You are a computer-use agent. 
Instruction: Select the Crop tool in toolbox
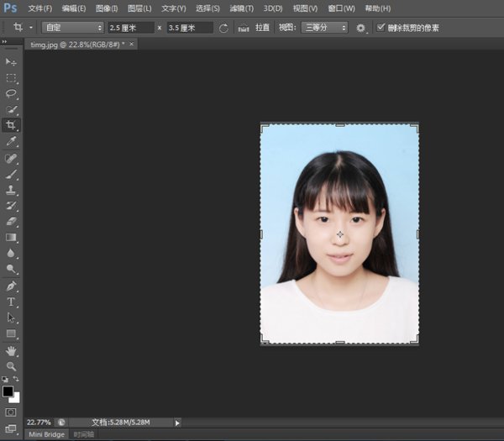pyautogui.click(x=11, y=125)
